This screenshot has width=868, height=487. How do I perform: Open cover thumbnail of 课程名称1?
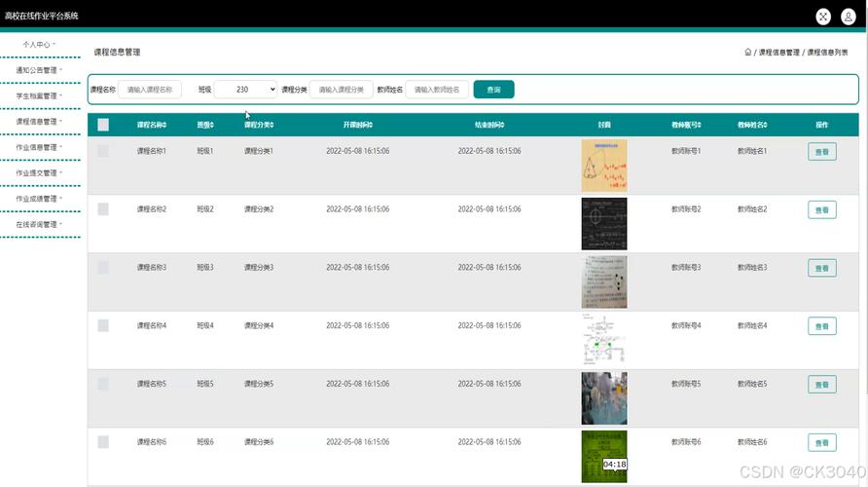[604, 166]
